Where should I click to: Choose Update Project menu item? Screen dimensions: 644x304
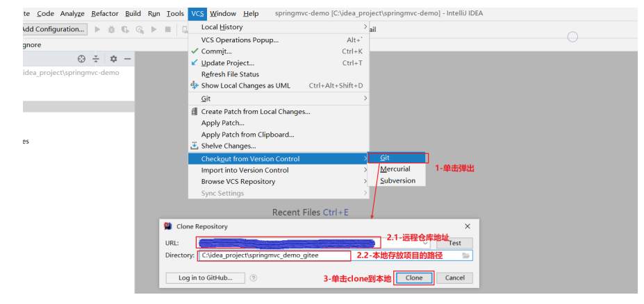coord(279,62)
